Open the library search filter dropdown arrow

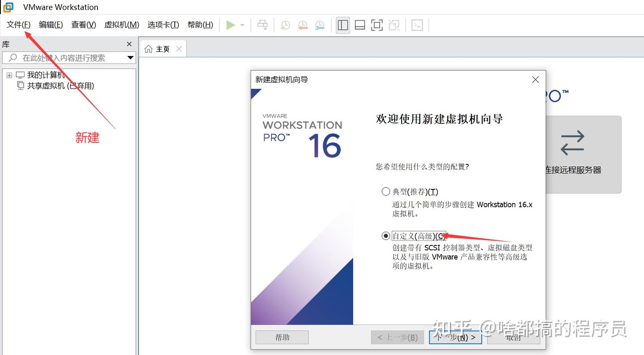point(131,58)
